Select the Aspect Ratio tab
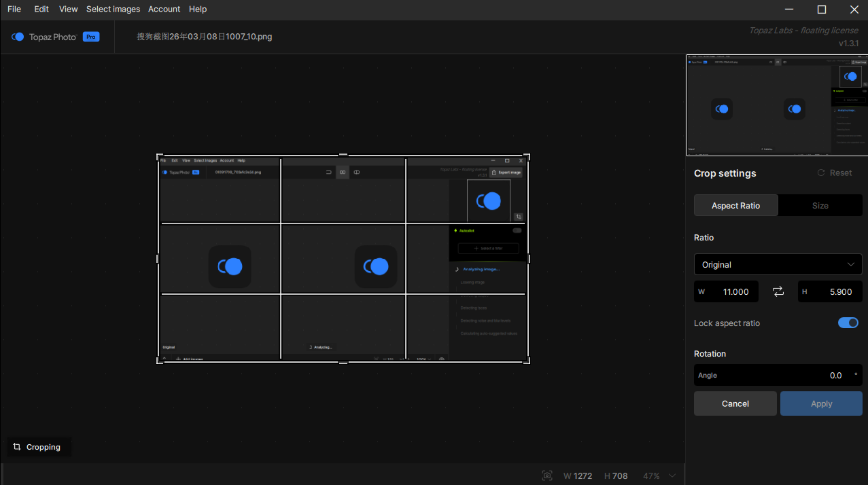This screenshot has width=868, height=485. pyautogui.click(x=735, y=205)
